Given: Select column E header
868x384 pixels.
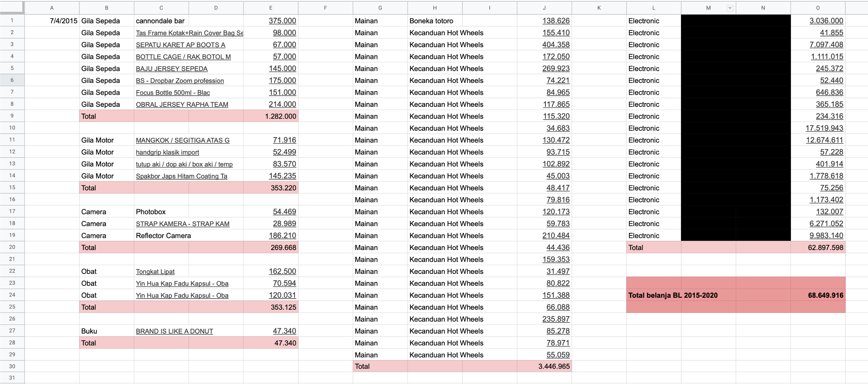Looking at the screenshot, I should coord(271,8).
